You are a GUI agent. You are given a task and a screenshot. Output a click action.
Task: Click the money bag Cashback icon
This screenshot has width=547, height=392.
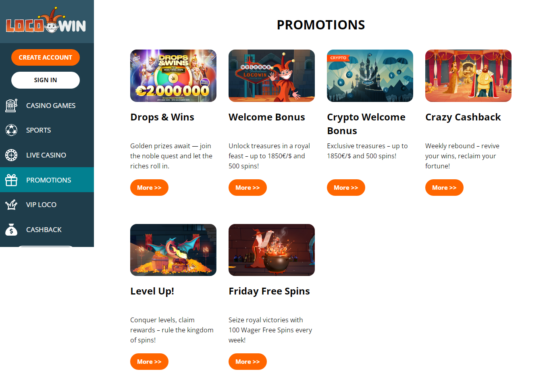click(11, 230)
